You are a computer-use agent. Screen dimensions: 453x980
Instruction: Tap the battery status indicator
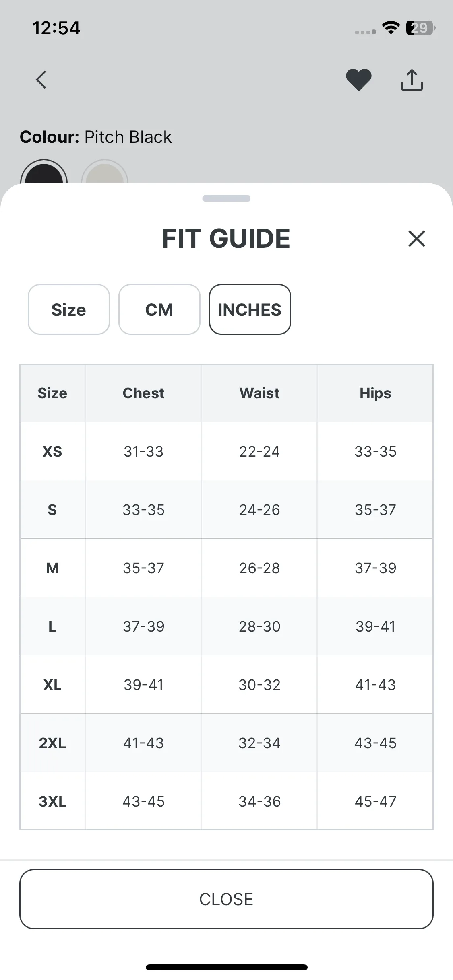point(421,28)
